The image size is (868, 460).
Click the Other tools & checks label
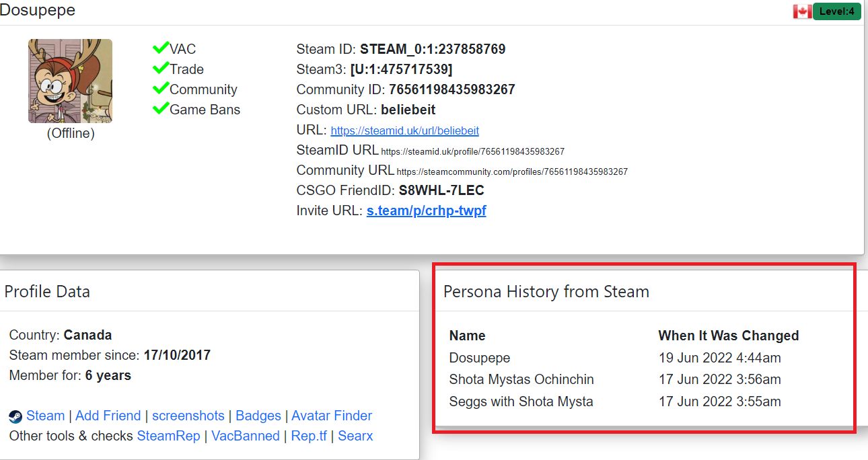(x=71, y=436)
